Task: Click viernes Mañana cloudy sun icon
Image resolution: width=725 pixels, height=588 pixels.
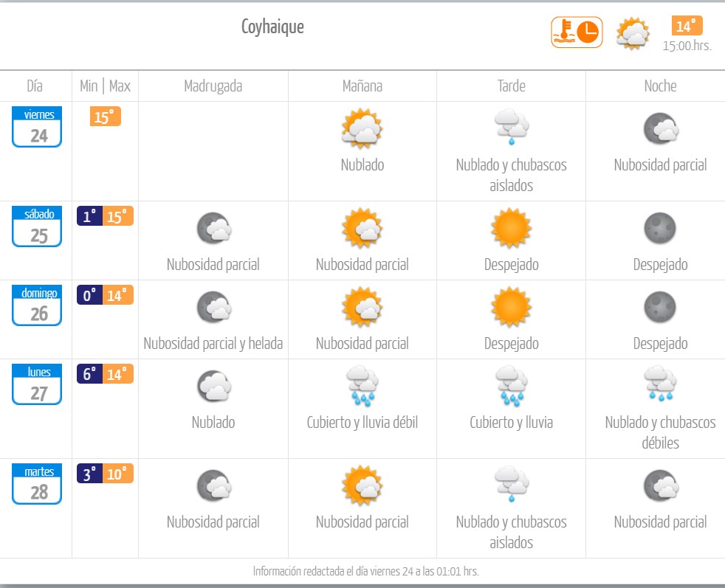Action: click(x=362, y=128)
